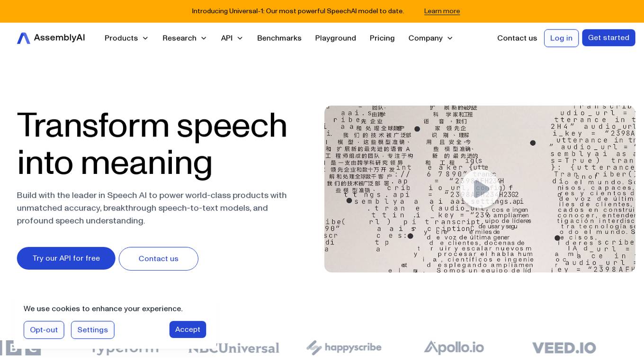Open the Benchmarks page
This screenshot has width=644, height=362.
point(279,38)
